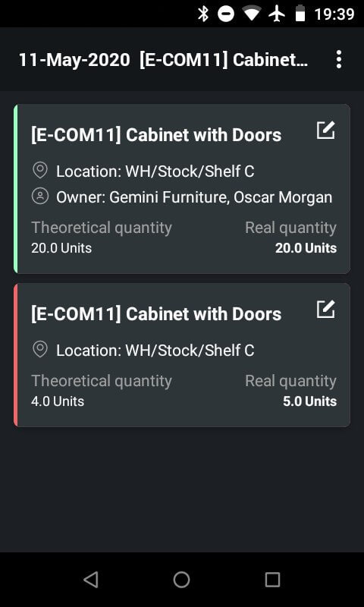Open the green-marked Cabinet with Doors card title
Screen dimensions: 364x607
[x=156, y=135]
